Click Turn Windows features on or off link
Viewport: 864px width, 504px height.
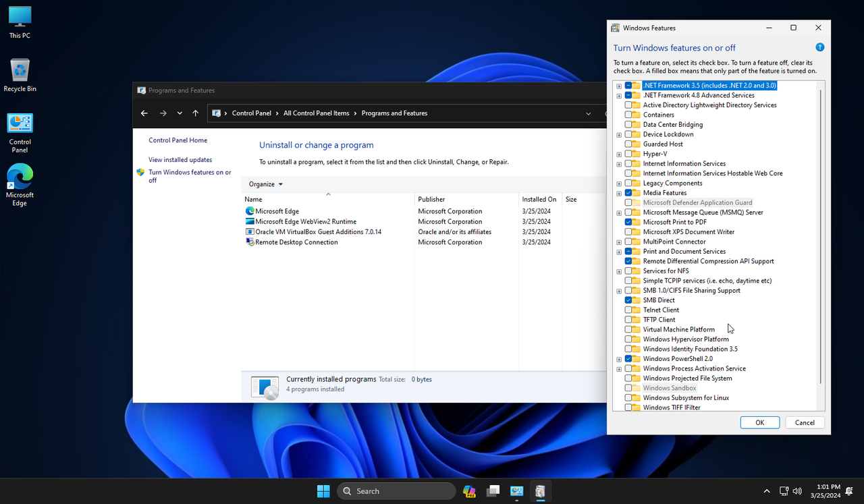(x=190, y=176)
